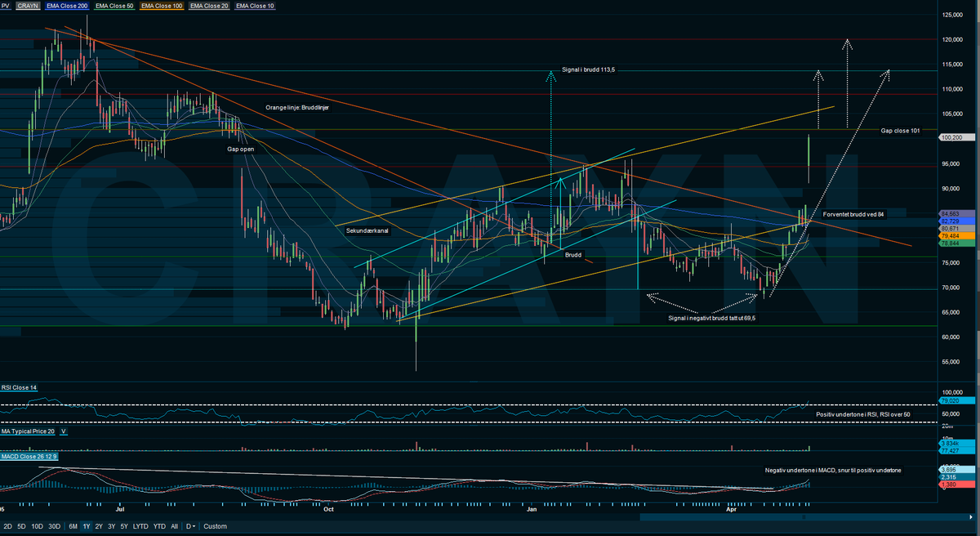Image resolution: width=980 pixels, height=536 pixels.
Task: Click the 'Brudd' annotation text
Action: (x=573, y=255)
